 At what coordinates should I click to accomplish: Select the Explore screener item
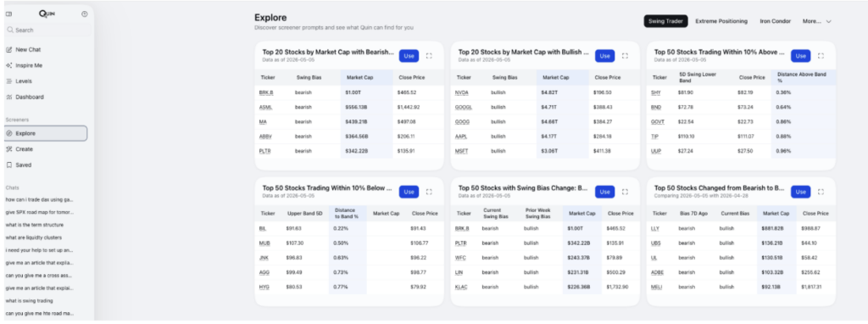[46, 133]
